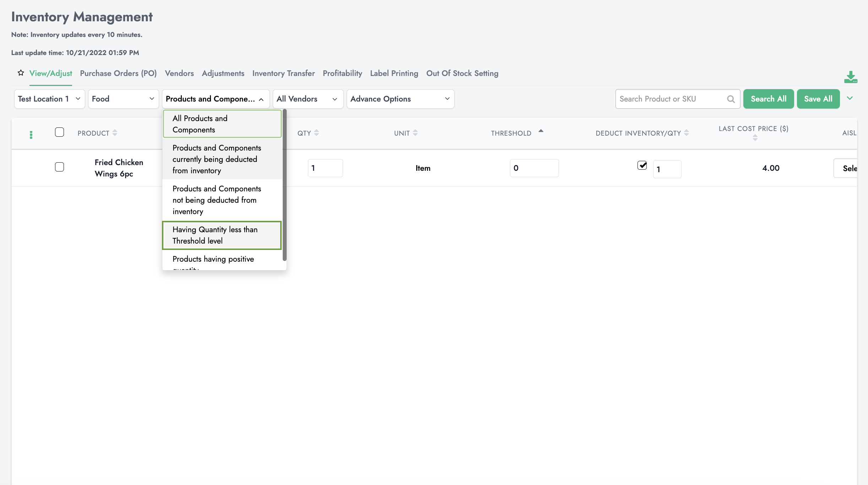The width and height of the screenshot is (868, 485).
Task: Expand the All Vendors dropdown
Action: tap(308, 99)
